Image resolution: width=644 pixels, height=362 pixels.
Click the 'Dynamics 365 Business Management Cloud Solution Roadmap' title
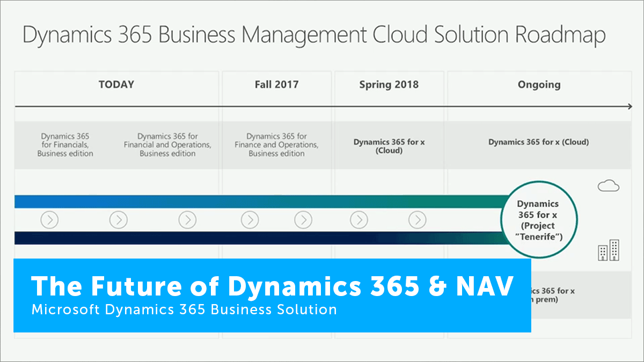pos(314,36)
